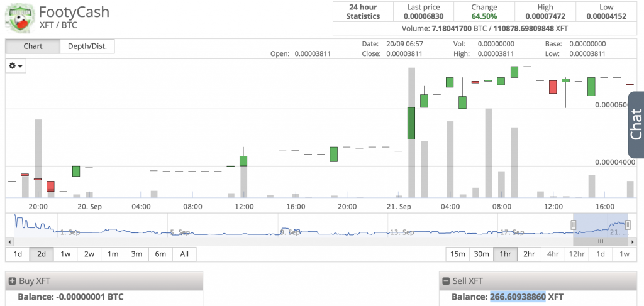This screenshot has height=306, width=644.
Task: Open the Chat side panel
Action: coord(636,124)
